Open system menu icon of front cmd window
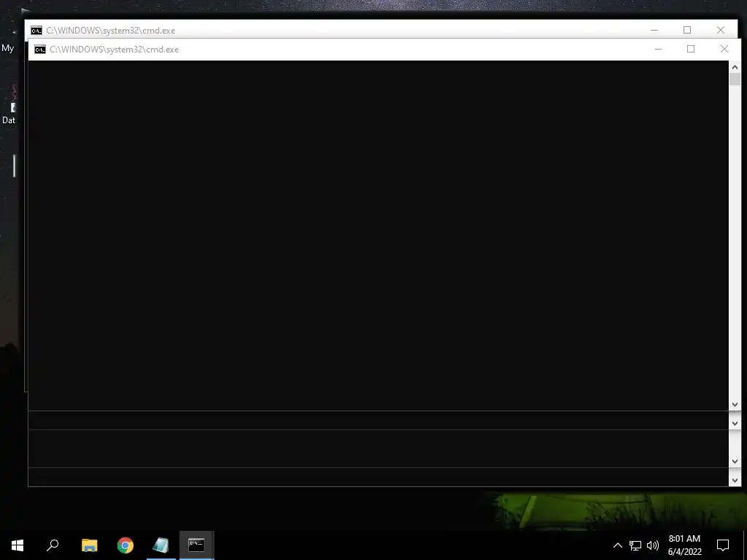747x560 pixels. point(40,50)
